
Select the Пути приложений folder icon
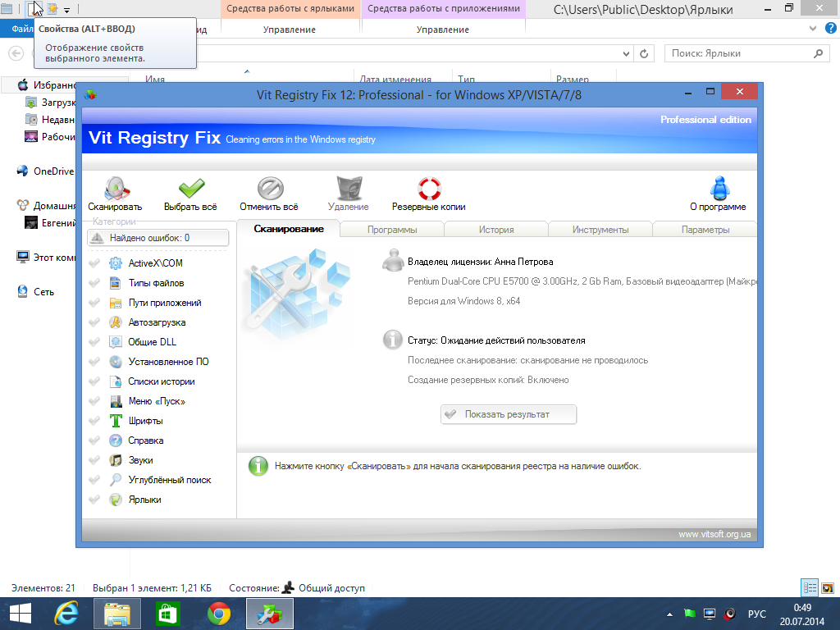pos(115,303)
